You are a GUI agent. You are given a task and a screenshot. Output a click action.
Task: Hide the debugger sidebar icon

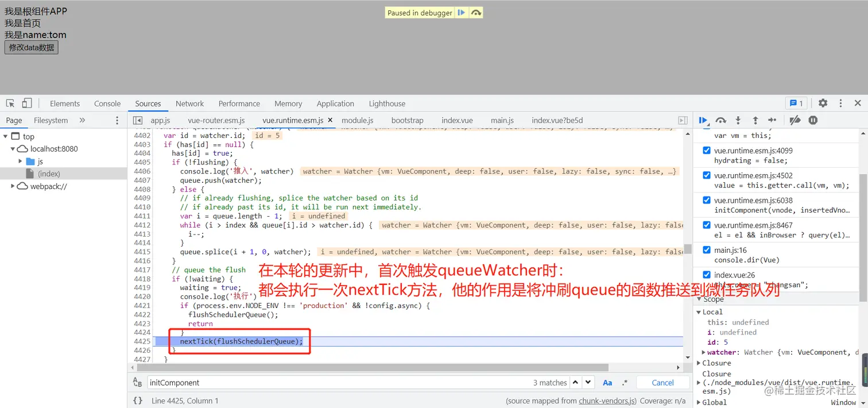pyautogui.click(x=683, y=120)
